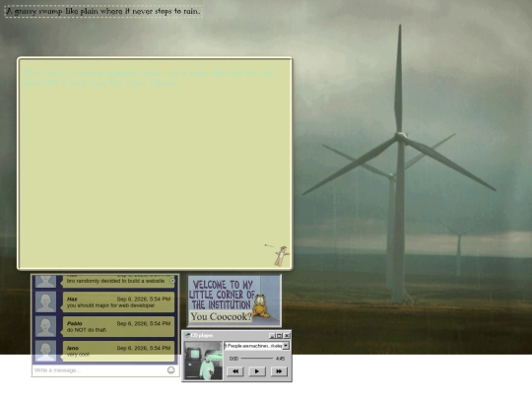Minimize the CD player window
Screen dimensions: 532x399
point(272,336)
